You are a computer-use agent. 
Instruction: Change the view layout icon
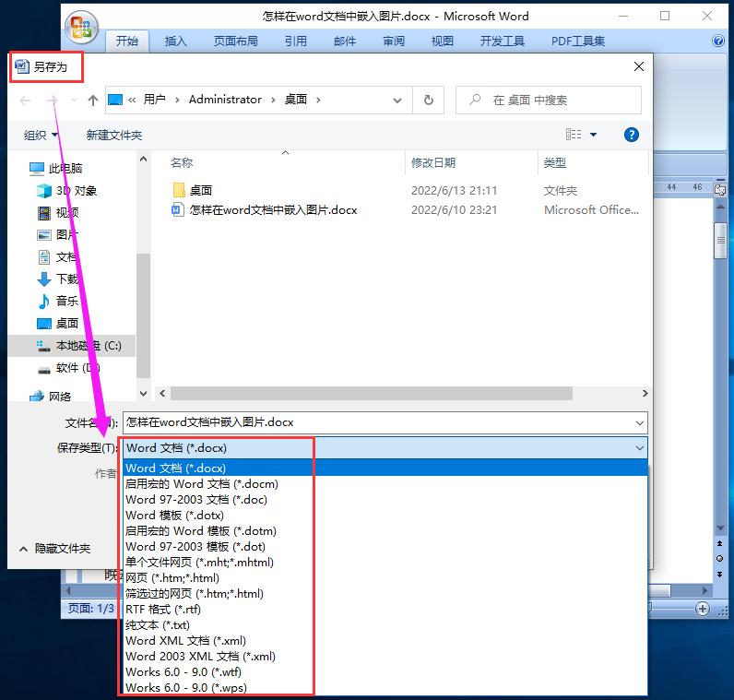coord(573,135)
